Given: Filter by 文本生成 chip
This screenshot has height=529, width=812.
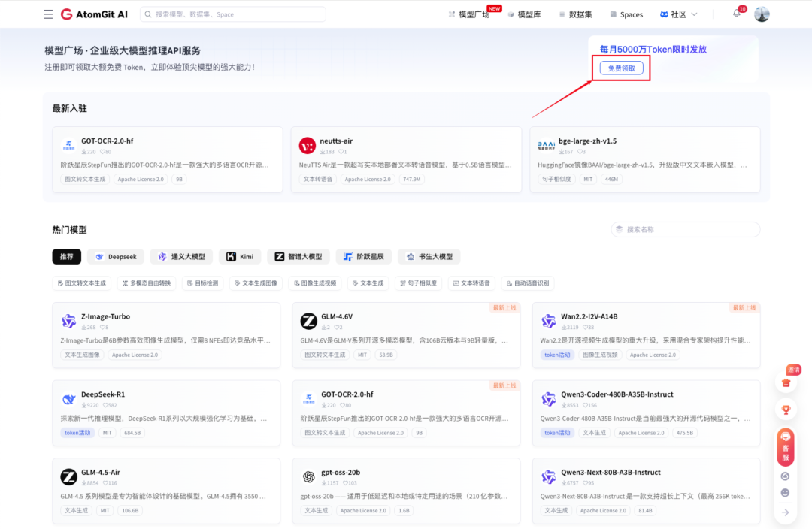Looking at the screenshot, I should [368, 283].
